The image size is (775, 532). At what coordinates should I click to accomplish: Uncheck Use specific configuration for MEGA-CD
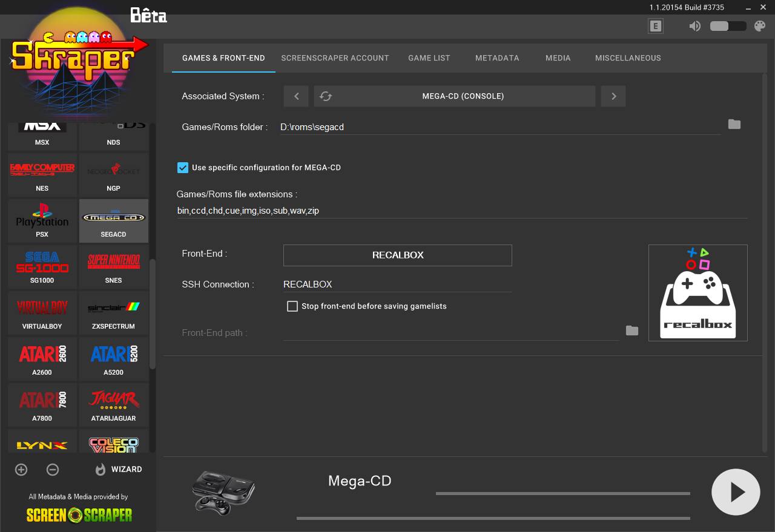183,168
